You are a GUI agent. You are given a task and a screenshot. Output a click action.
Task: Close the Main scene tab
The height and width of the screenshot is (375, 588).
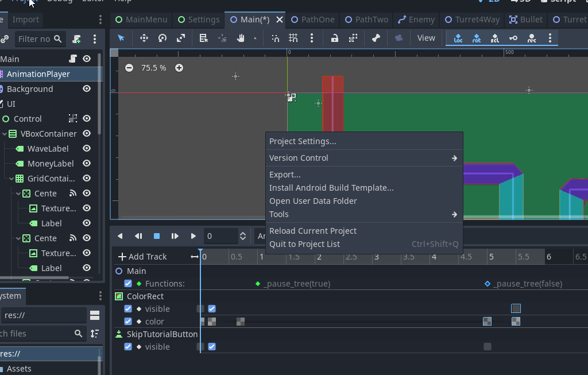click(280, 20)
